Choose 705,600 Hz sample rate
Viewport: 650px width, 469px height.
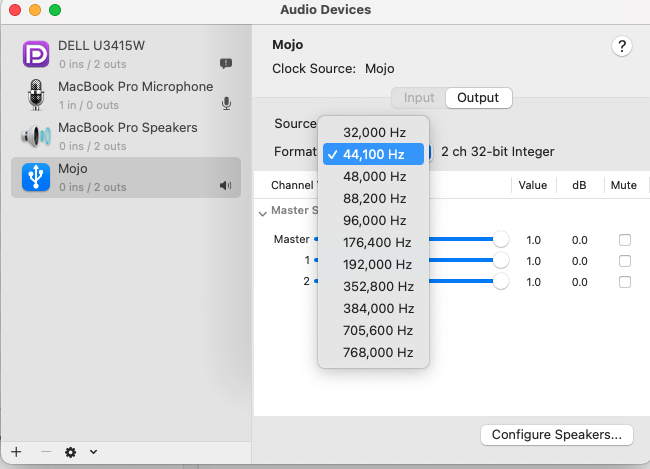tap(373, 330)
